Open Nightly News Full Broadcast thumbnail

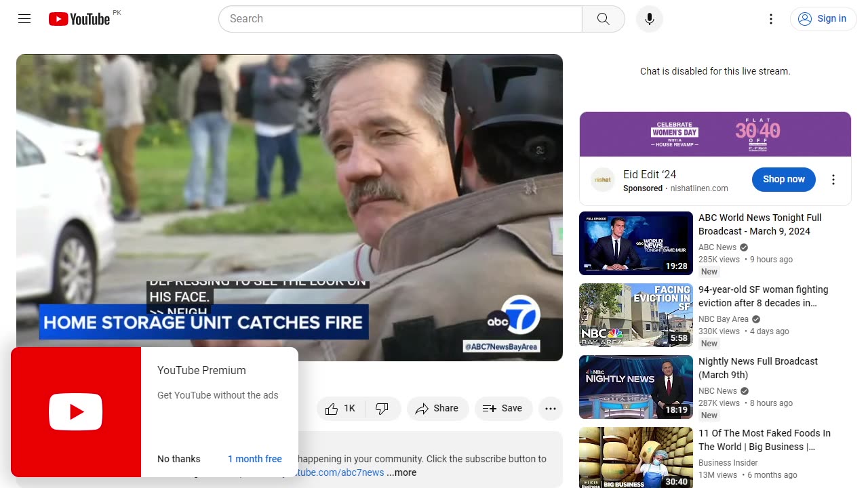pyautogui.click(x=636, y=387)
